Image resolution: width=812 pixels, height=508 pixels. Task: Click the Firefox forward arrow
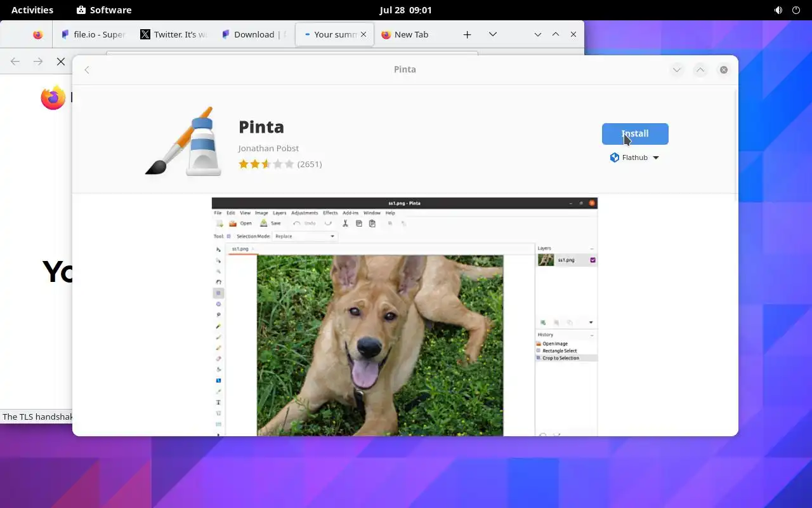point(38,62)
